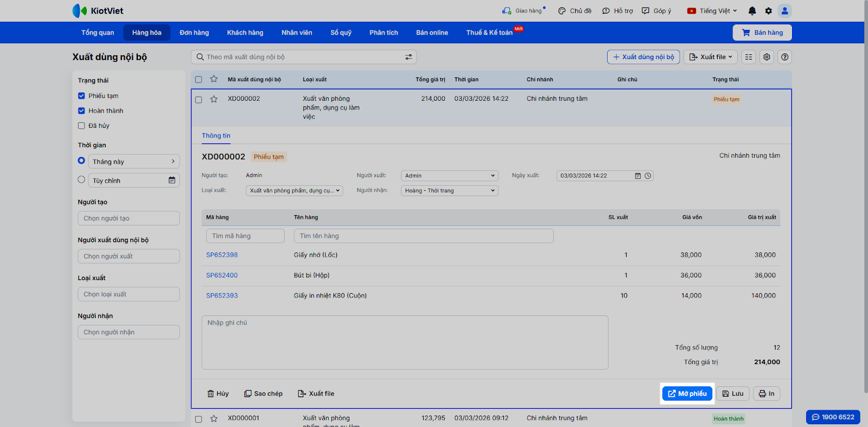Open the Người nhận dropdown
Screen dimensions: 868x427
tap(450, 191)
